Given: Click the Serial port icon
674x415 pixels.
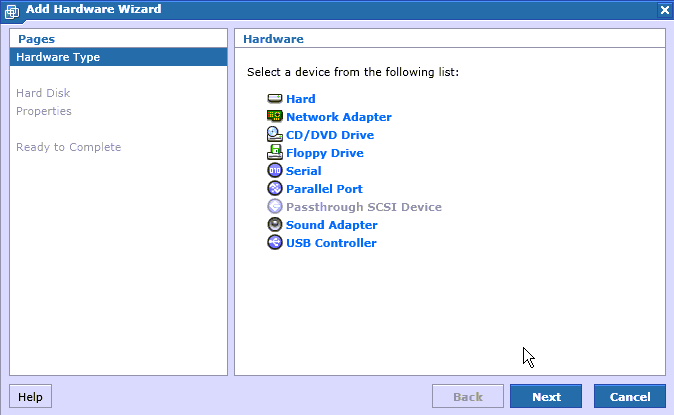Looking at the screenshot, I should [x=275, y=171].
